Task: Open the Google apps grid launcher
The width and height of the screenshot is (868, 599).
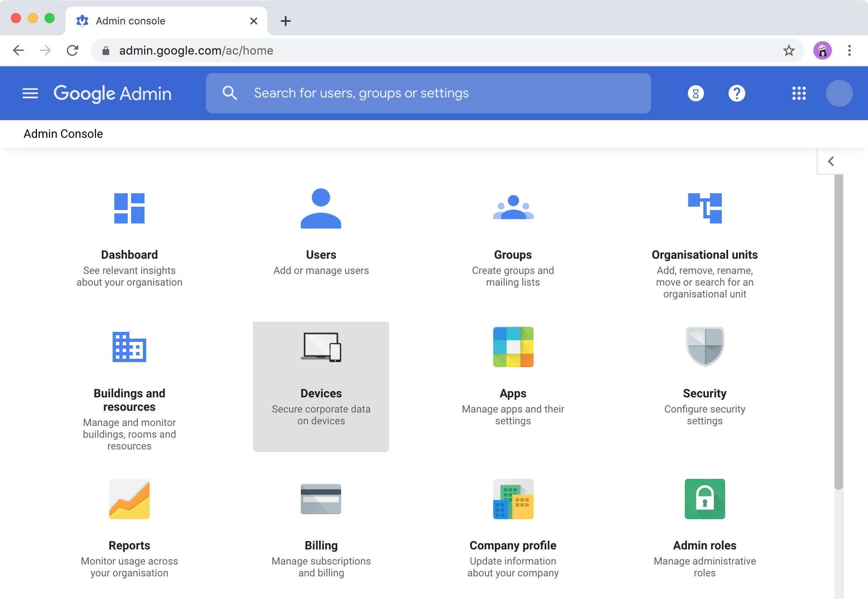Action: 800,93
